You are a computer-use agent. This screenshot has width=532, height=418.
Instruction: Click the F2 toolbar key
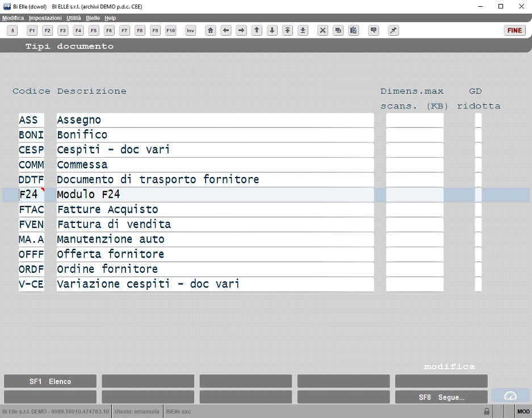click(x=48, y=31)
